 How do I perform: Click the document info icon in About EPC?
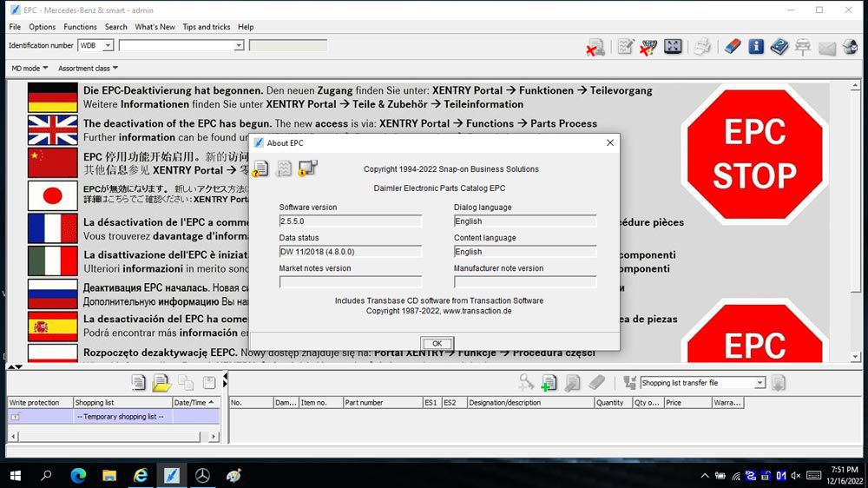coord(260,168)
